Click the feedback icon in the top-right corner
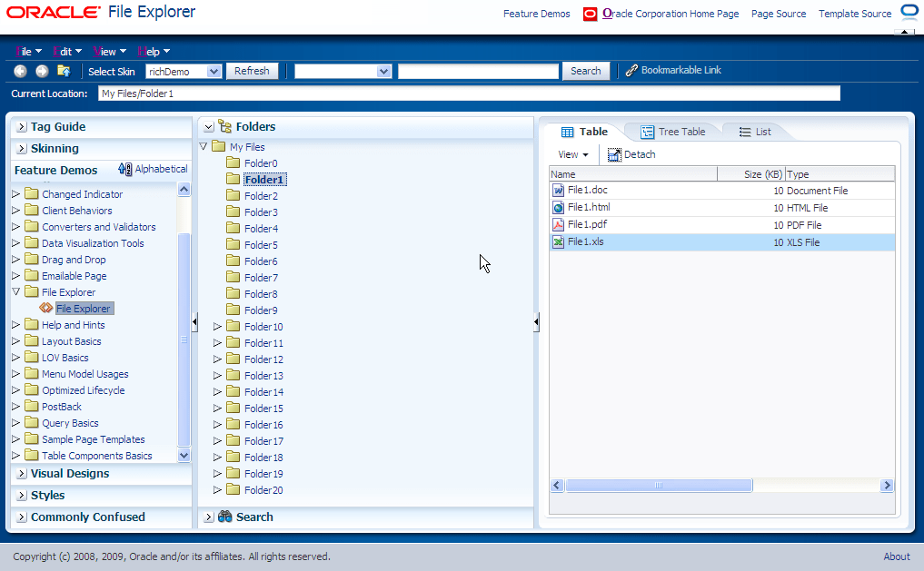The height and width of the screenshot is (571, 924). [x=909, y=11]
